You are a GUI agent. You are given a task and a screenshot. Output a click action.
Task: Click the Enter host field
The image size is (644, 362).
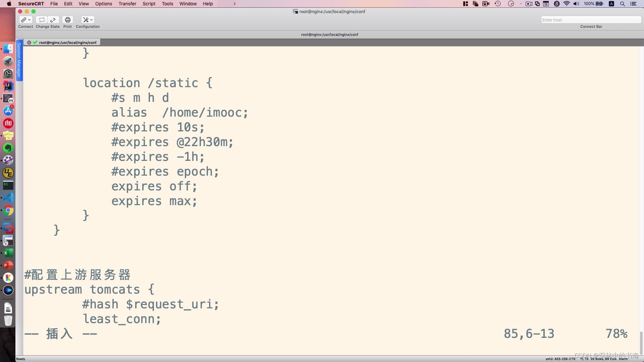click(x=590, y=20)
